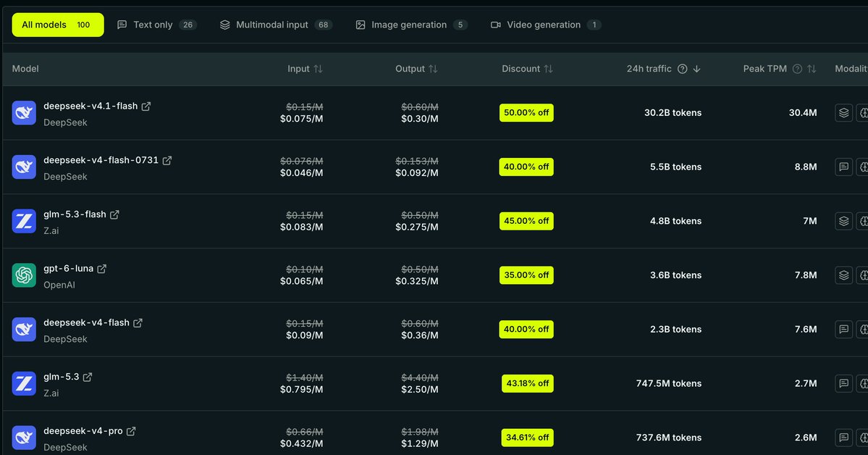The height and width of the screenshot is (455, 868).
Task: Click text modality icon in deepseek-v4-pro row
Action: pyautogui.click(x=843, y=438)
